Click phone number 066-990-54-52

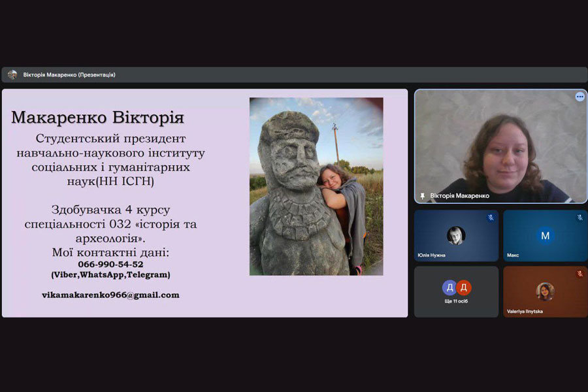(x=110, y=264)
